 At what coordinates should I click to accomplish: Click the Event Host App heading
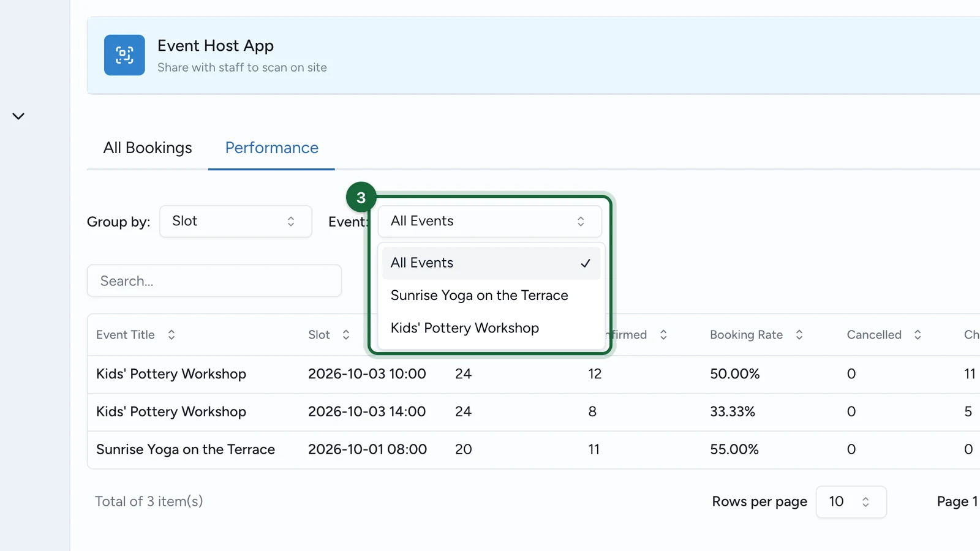pyautogui.click(x=216, y=46)
